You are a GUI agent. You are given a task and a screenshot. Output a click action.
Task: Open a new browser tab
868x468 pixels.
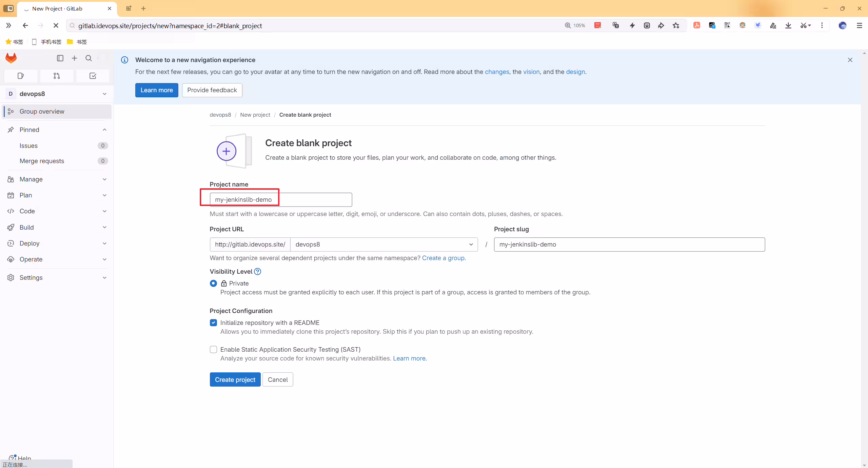pos(143,8)
